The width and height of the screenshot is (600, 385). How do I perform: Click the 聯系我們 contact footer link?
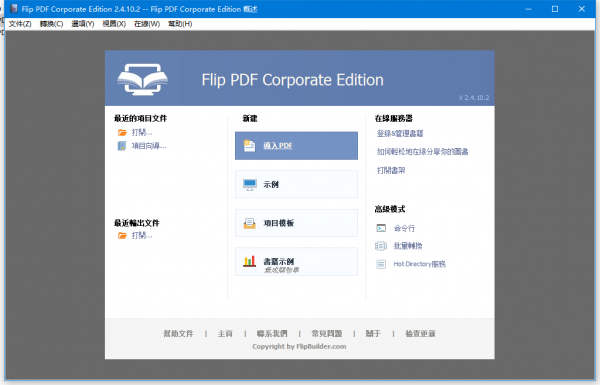tap(272, 334)
